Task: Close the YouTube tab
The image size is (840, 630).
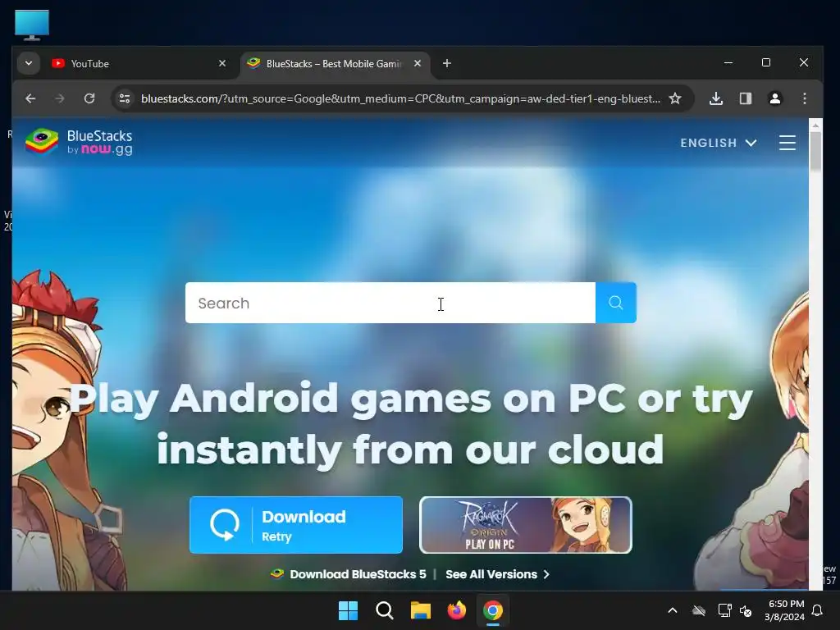Action: (222, 63)
